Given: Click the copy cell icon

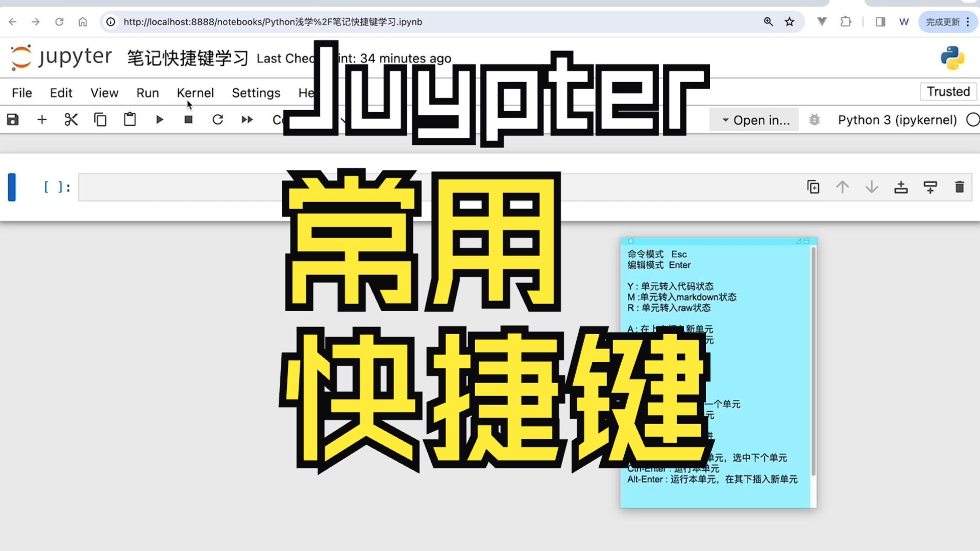Looking at the screenshot, I should (x=100, y=120).
